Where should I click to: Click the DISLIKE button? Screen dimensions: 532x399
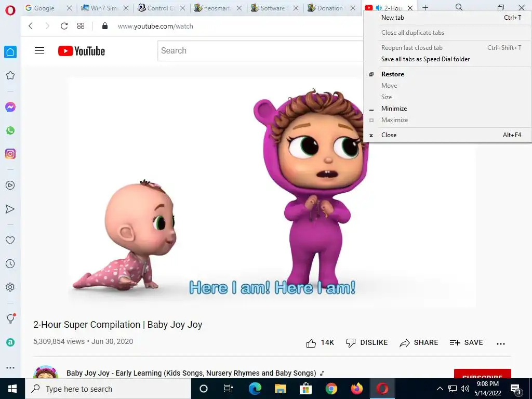[x=367, y=343]
